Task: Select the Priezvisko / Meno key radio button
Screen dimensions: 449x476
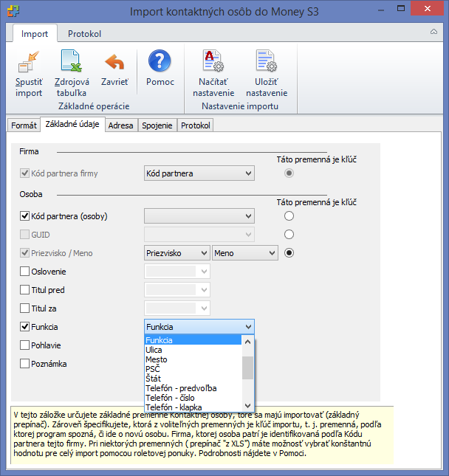Action: (x=289, y=253)
